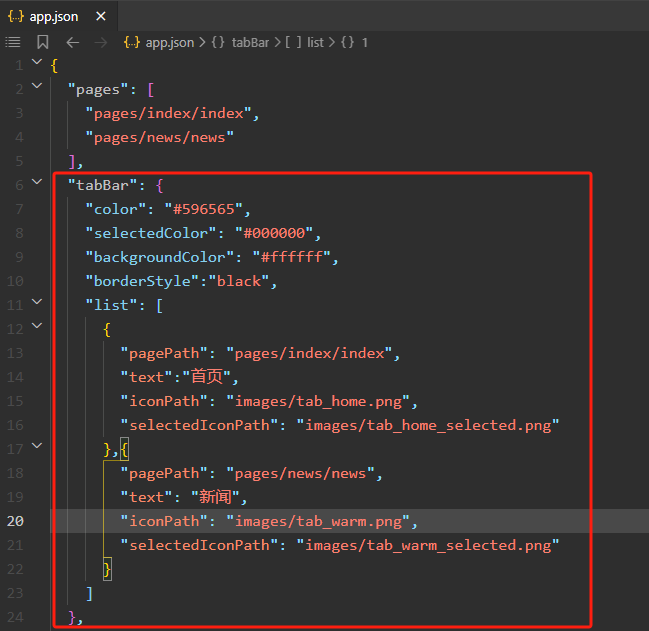Click the JSON icon in breadcrumb
The image size is (649, 631).
132,42
